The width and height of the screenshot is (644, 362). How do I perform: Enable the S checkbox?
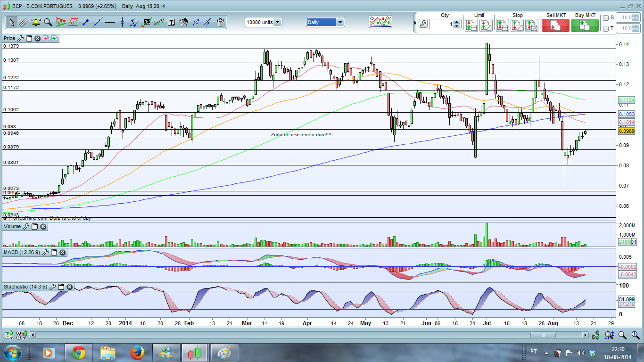pos(606,18)
